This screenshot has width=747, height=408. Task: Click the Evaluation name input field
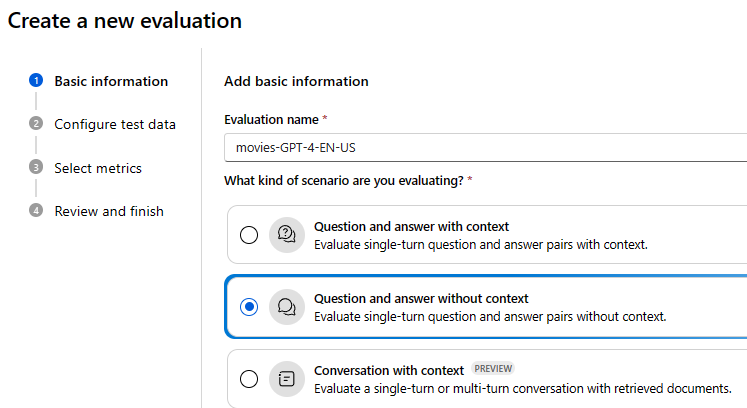(485, 148)
